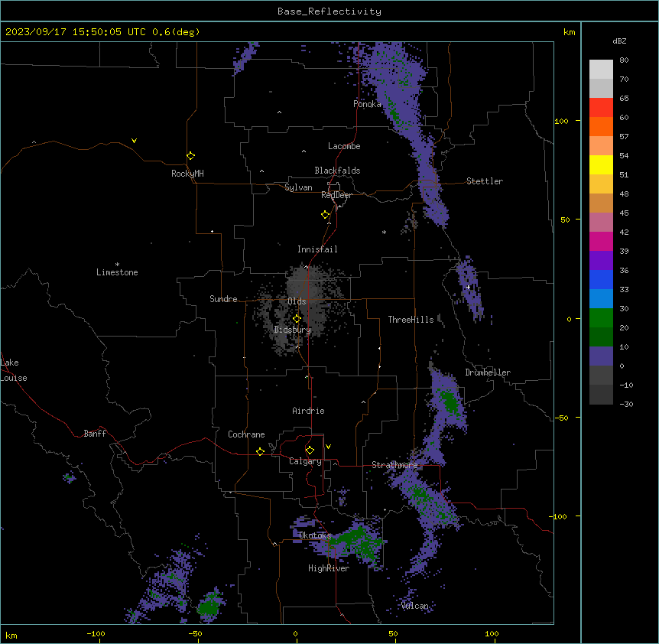This screenshot has height=644, width=659.
Task: Click the Cochrane town label
Action: 246,434
